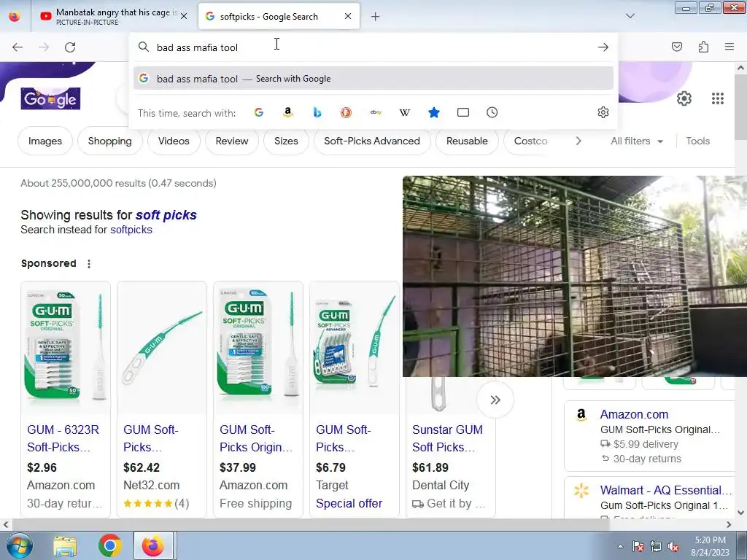Image resolution: width=747 pixels, height=560 pixels.
Task: Go back to the previous page
Action: click(x=18, y=47)
